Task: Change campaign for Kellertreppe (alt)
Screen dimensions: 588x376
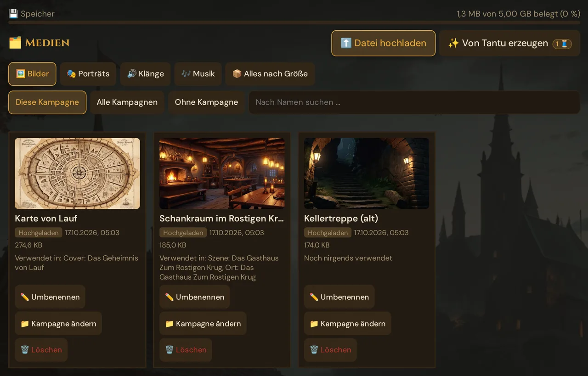Action: coord(348,324)
